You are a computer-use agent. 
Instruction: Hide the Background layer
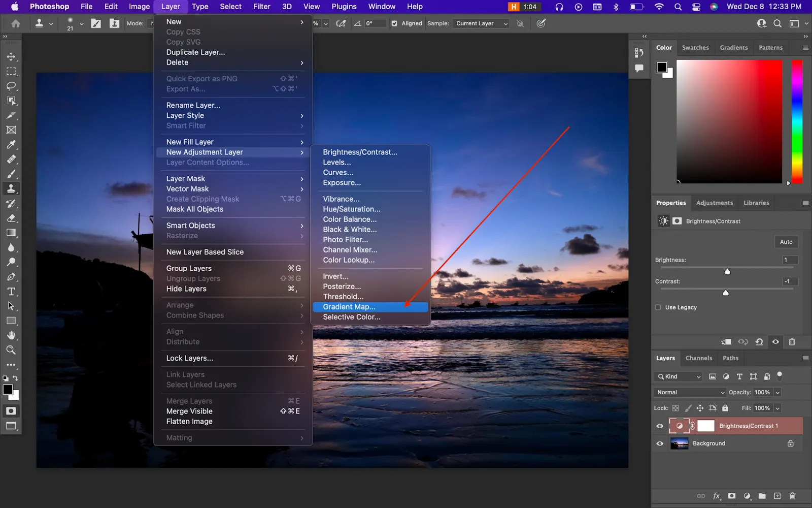click(x=660, y=443)
